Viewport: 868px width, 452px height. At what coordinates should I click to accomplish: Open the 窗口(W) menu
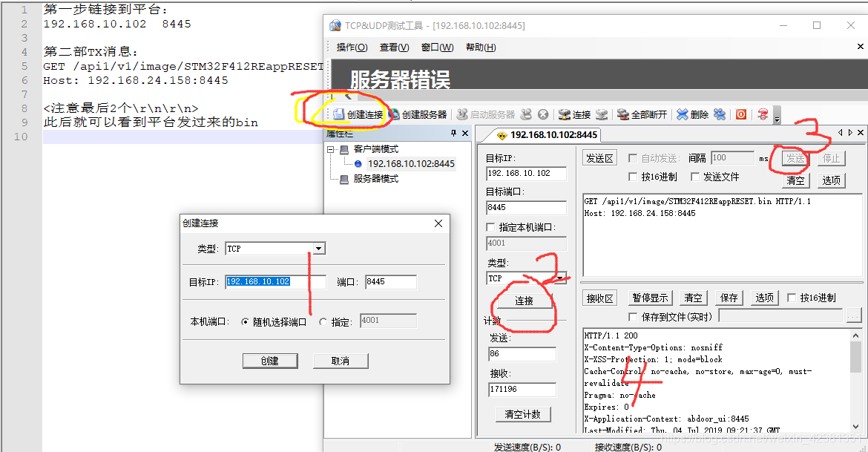coord(437,48)
